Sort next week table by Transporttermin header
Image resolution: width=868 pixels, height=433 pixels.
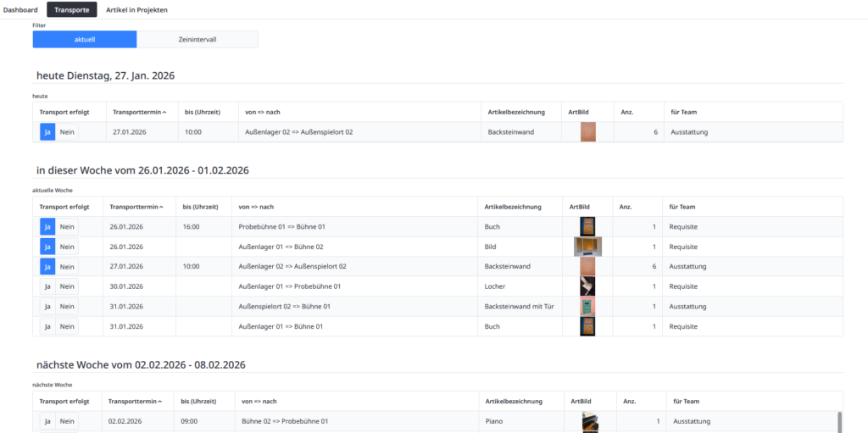[136, 401]
